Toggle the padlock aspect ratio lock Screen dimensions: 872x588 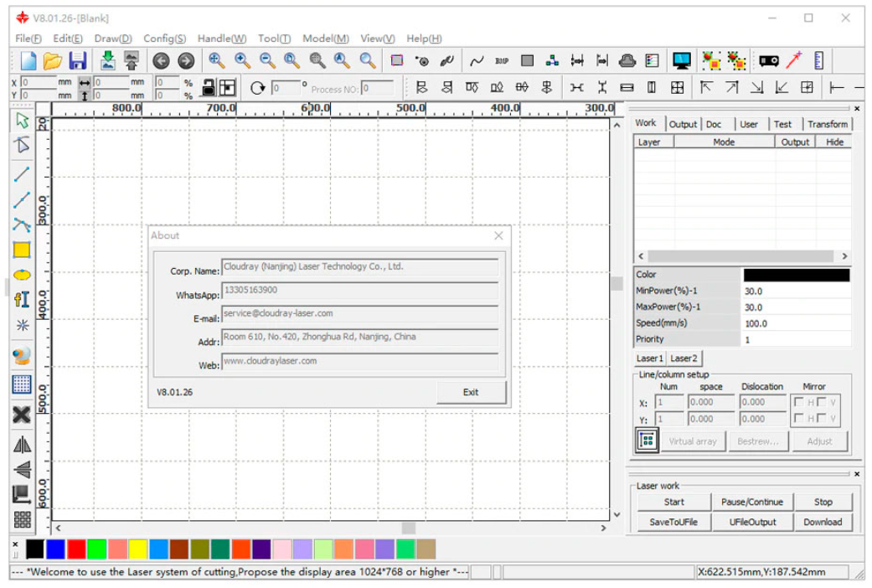click(208, 87)
